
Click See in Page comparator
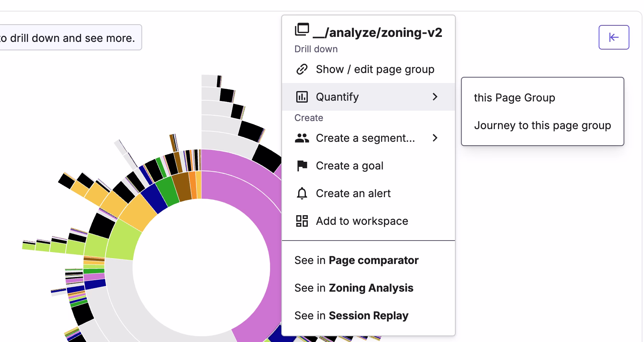click(x=357, y=260)
